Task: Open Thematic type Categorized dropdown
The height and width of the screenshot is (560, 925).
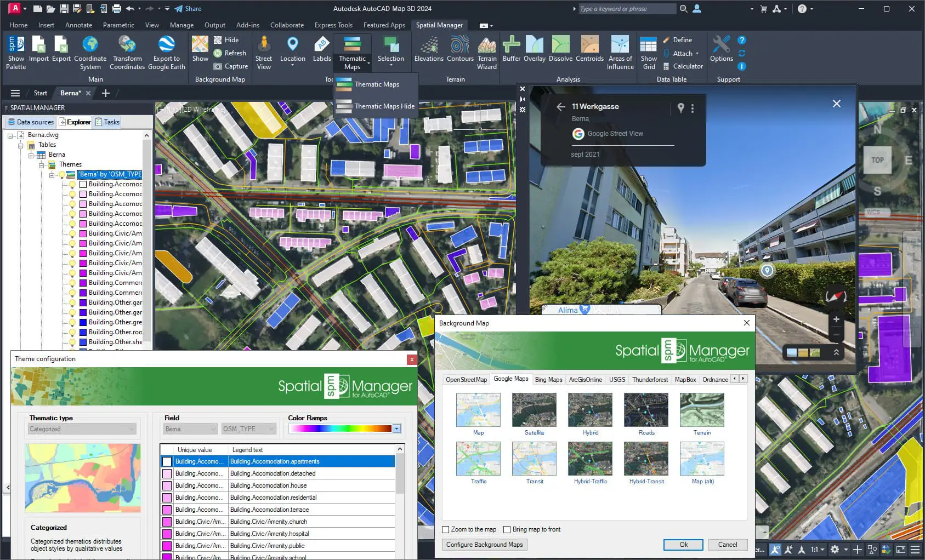Action: 82,429
